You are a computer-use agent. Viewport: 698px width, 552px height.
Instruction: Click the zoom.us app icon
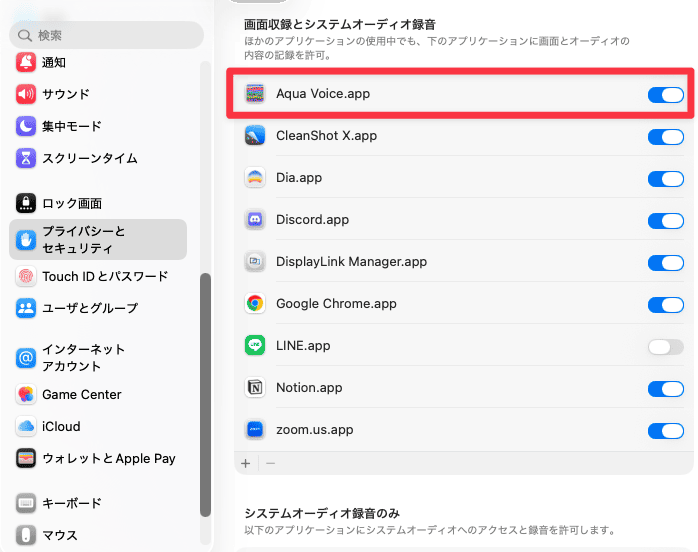click(255, 430)
